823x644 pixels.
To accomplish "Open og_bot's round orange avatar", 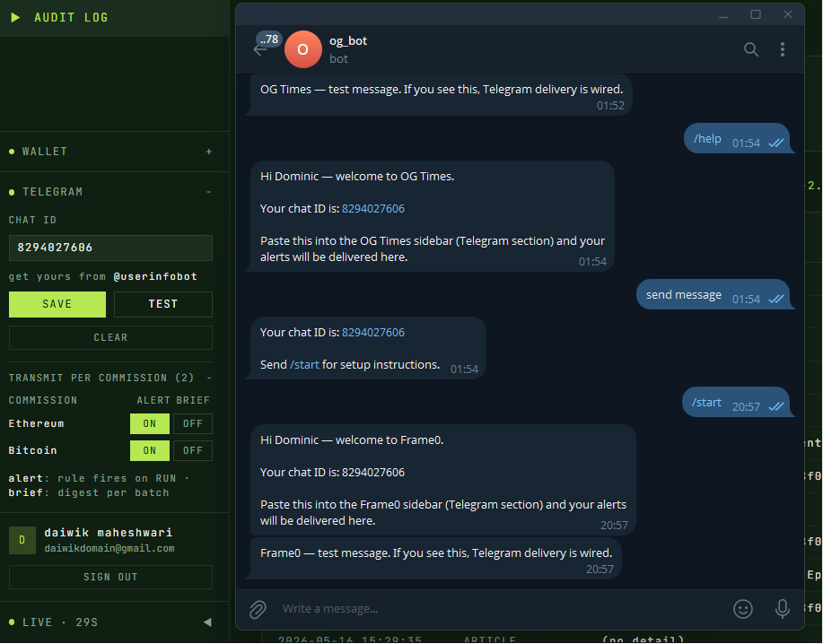I will [302, 49].
